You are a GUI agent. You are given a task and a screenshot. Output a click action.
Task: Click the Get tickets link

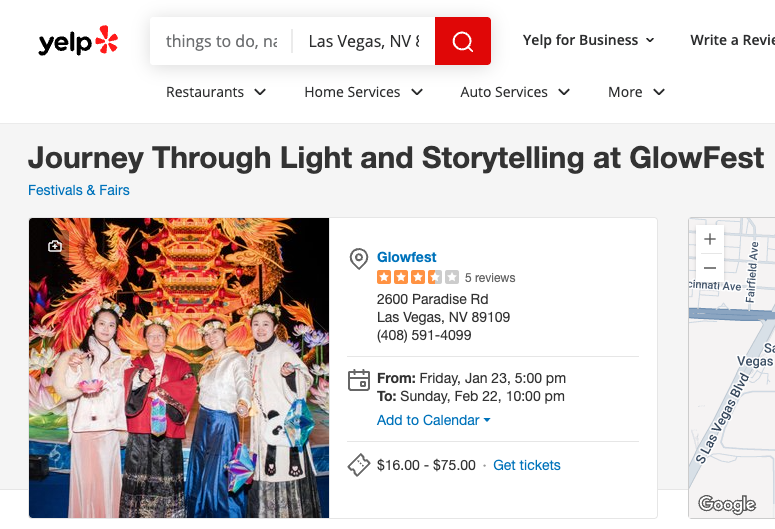527,465
